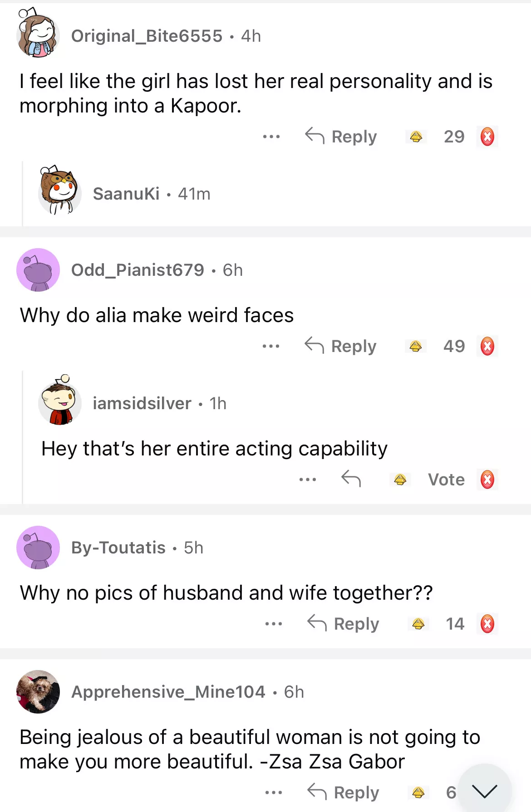Tap Apprehensive_Mine104's dog avatar

pos(38,692)
